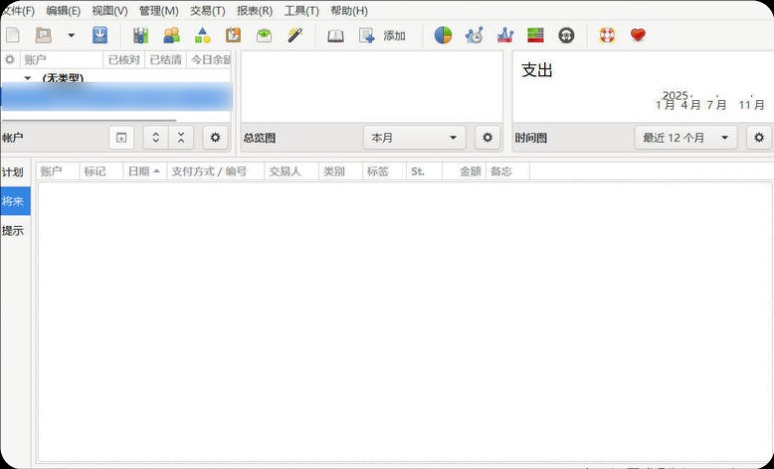The width and height of the screenshot is (774, 469).
Task: Open the budget report green-red bars icon
Action: point(536,36)
